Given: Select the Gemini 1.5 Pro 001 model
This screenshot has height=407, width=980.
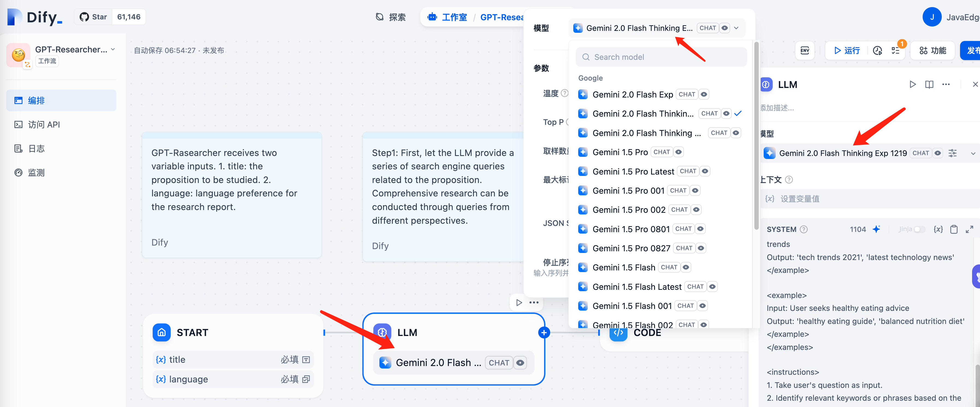Looking at the screenshot, I should pyautogui.click(x=661, y=191).
